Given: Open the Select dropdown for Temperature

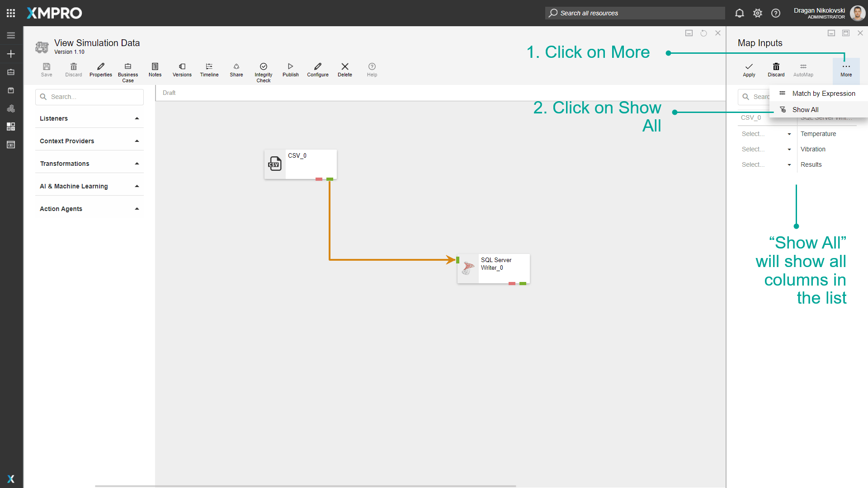Looking at the screenshot, I should [766, 134].
